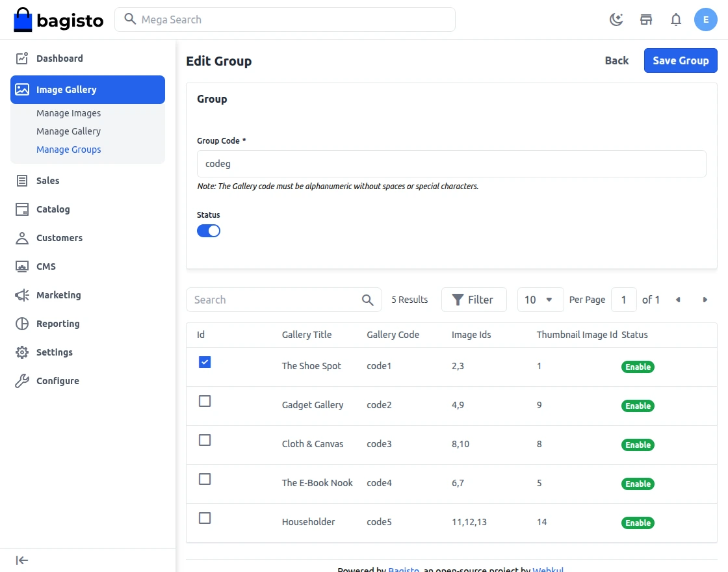Image resolution: width=728 pixels, height=572 pixels.
Task: Open Reporting via its sidebar icon
Action: coord(20,323)
